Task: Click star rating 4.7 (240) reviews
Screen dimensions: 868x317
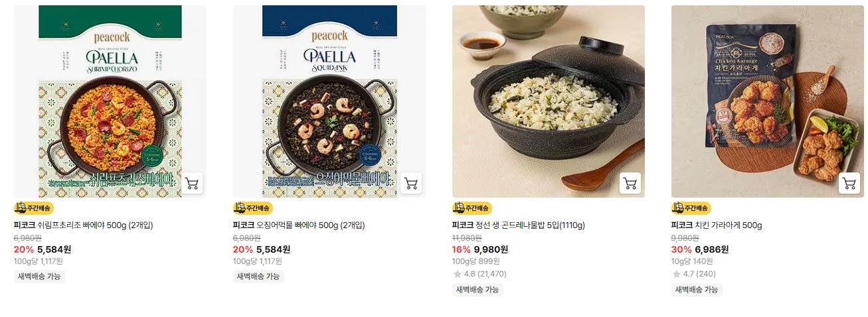Action: click(x=693, y=274)
